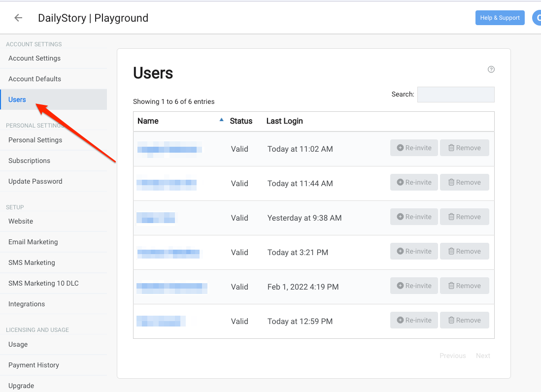Select SMS Marketing in sidebar

[54, 262]
